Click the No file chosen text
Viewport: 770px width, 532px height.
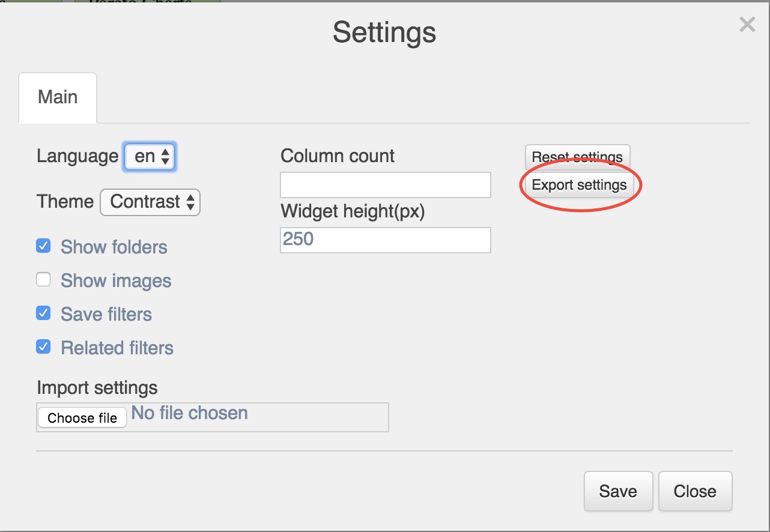pos(190,413)
